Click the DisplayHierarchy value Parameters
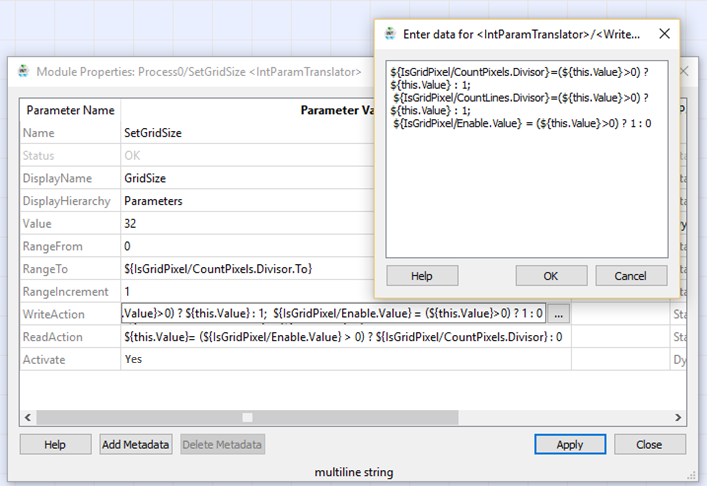Screen dimensions: 707x486 (x=153, y=201)
